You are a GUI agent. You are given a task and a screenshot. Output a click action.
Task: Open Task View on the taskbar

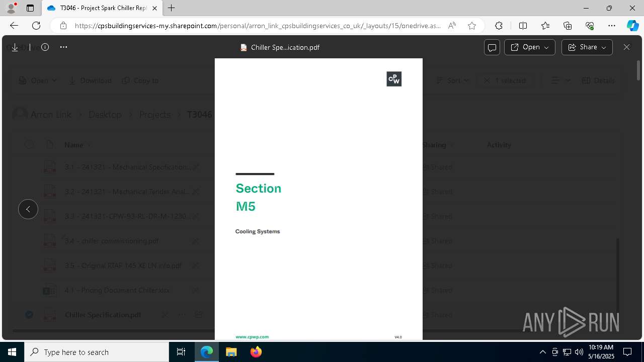181,352
